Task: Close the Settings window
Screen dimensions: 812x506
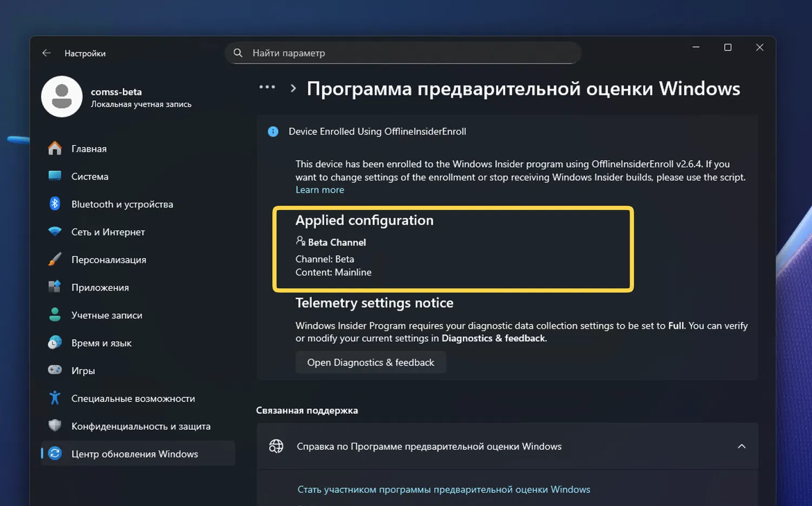Action: (x=759, y=47)
